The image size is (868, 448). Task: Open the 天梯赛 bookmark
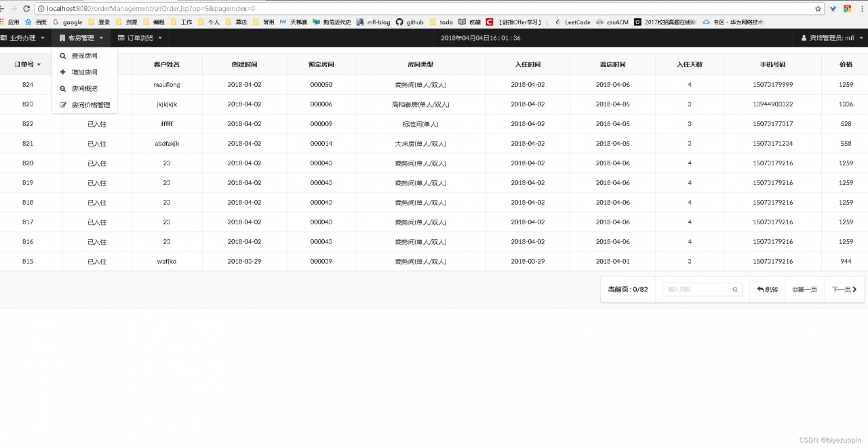(294, 22)
